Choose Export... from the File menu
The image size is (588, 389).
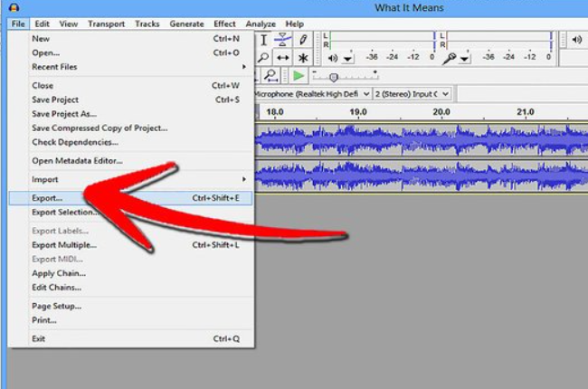tap(47, 198)
